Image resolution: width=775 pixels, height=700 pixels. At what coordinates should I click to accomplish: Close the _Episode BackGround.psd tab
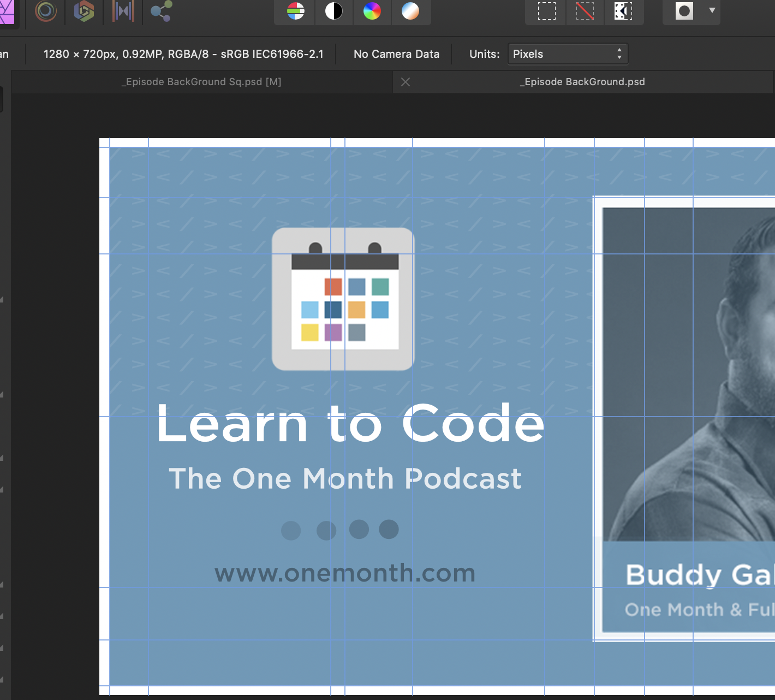click(x=406, y=82)
